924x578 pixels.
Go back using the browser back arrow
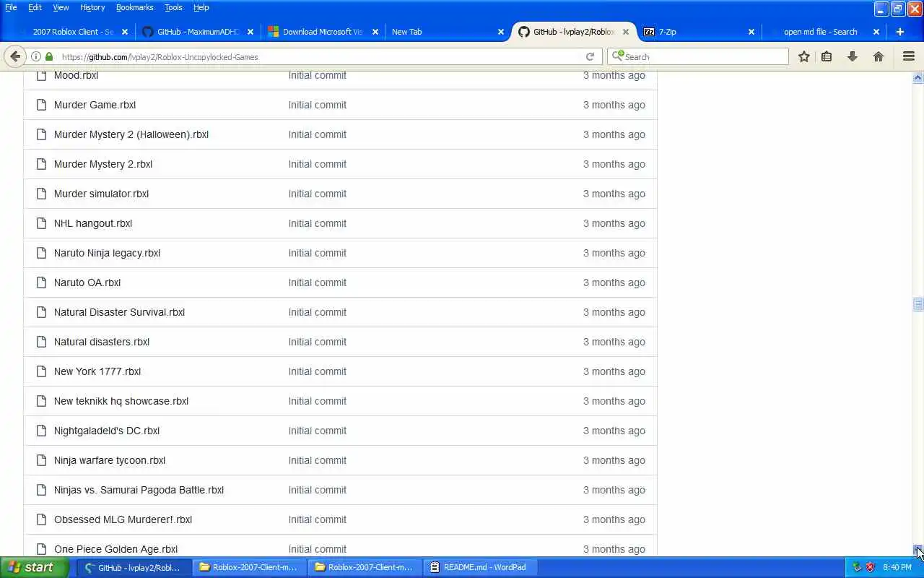15,56
